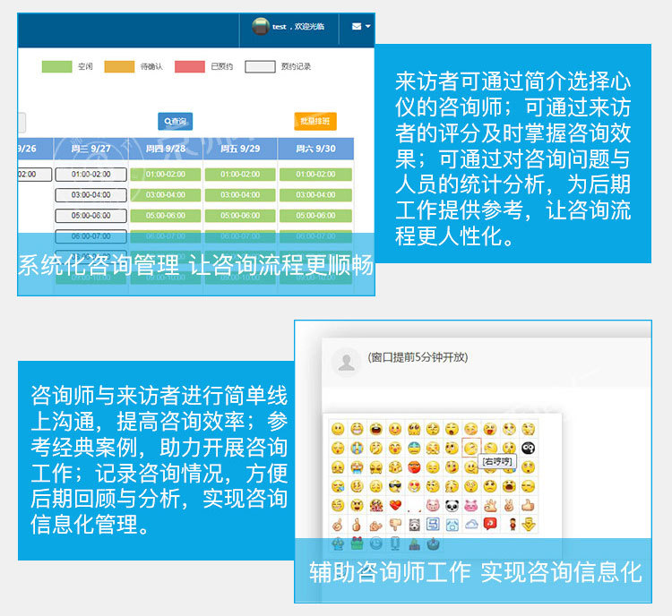The height and width of the screenshot is (616, 672).
Task: Pick green 03:00-04:00 slot under 周五 9/29
Action: [240, 195]
